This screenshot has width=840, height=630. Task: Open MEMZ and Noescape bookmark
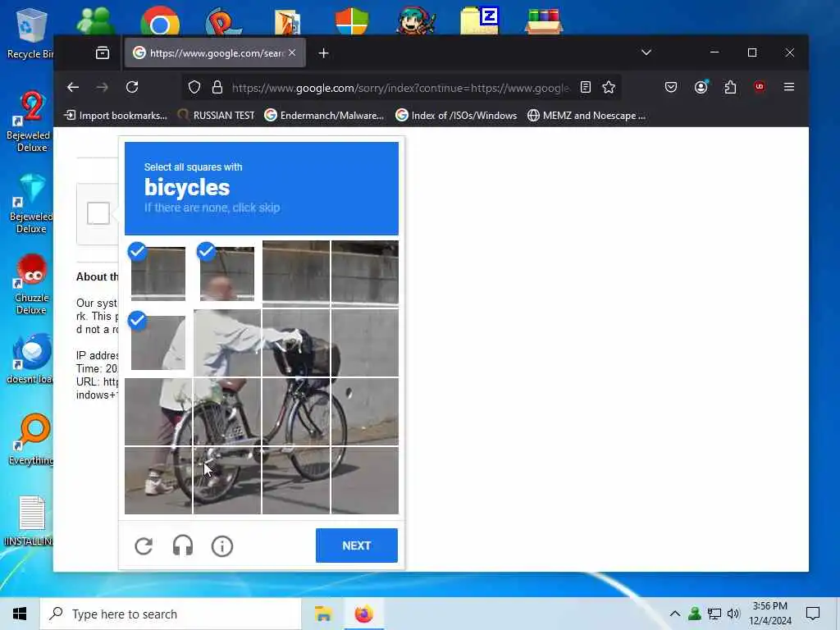pos(587,115)
